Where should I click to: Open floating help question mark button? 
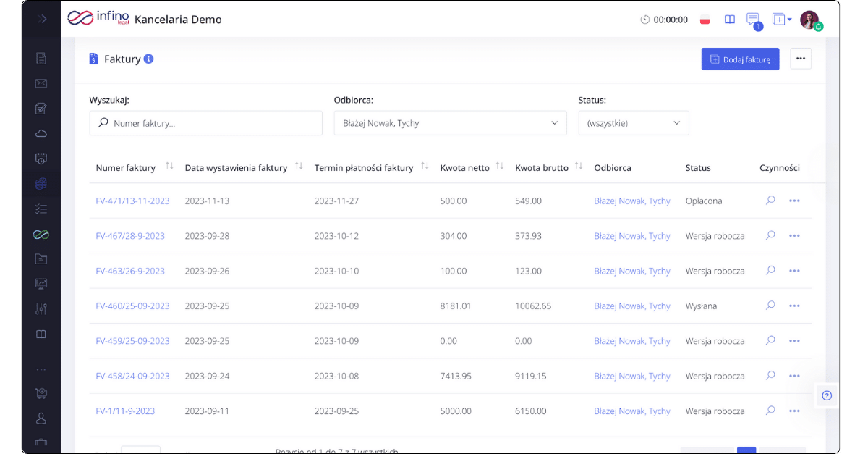pos(827,395)
